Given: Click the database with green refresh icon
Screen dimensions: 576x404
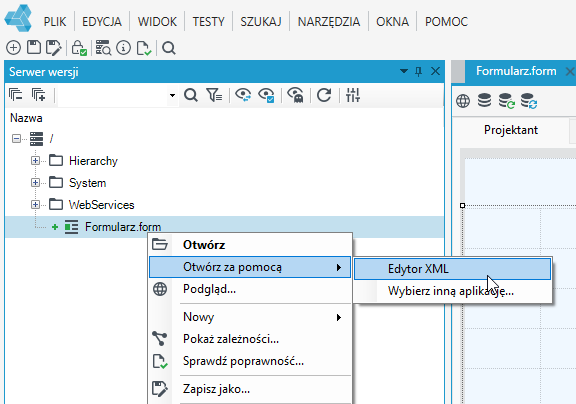Looking at the screenshot, I should [x=507, y=101].
